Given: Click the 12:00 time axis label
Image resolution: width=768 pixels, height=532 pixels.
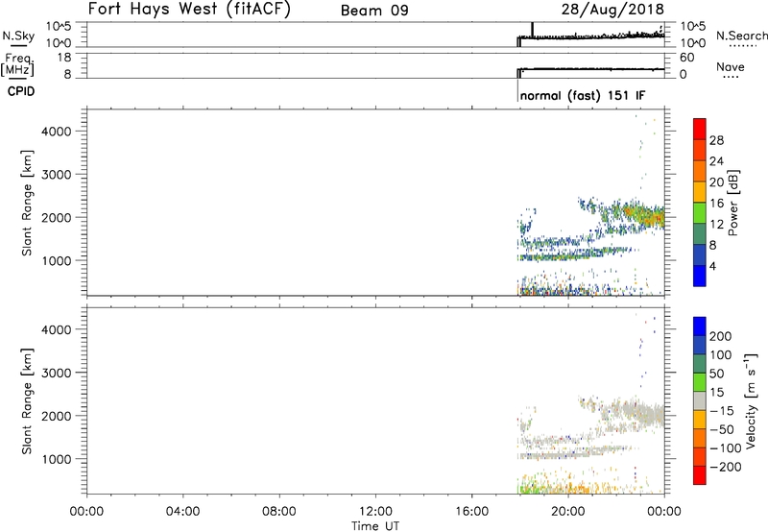Looking at the screenshot, I should [375, 512].
